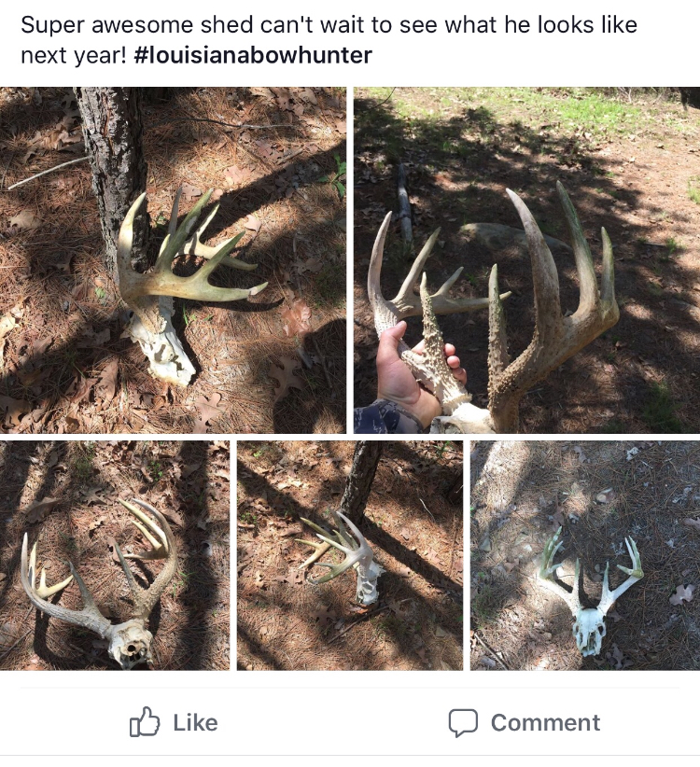Click the Comment speech bubble icon
Viewport: 700px width, 767px height.
coord(463,722)
